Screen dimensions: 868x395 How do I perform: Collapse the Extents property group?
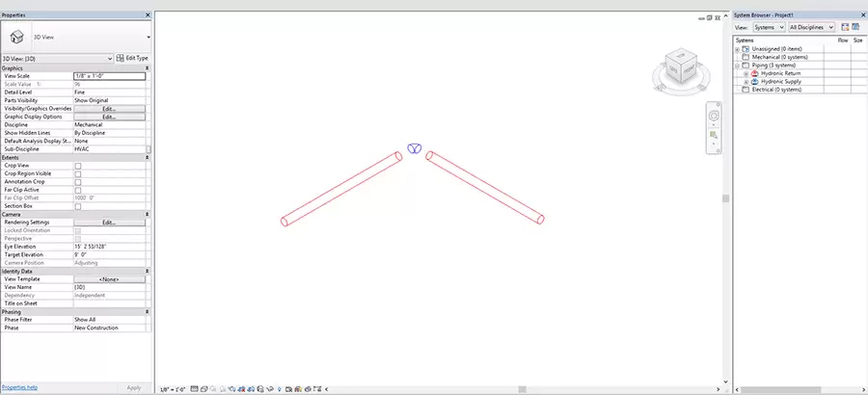pos(148,158)
